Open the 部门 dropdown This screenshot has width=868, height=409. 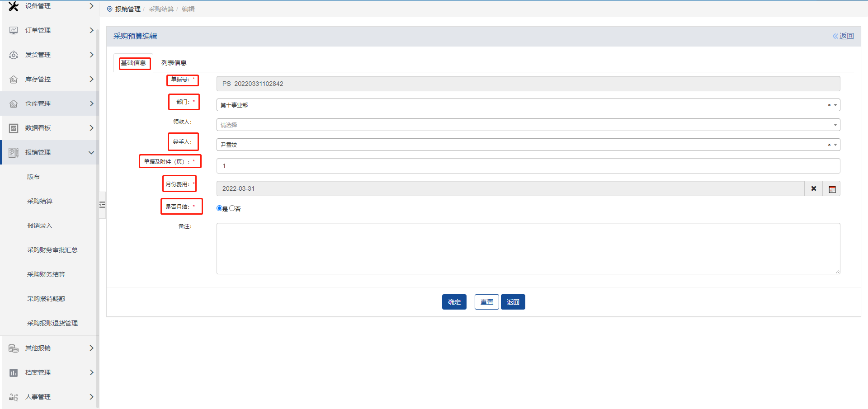pos(835,105)
